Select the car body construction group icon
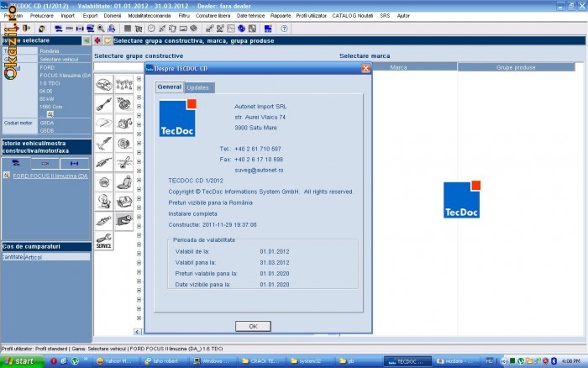 (x=104, y=84)
